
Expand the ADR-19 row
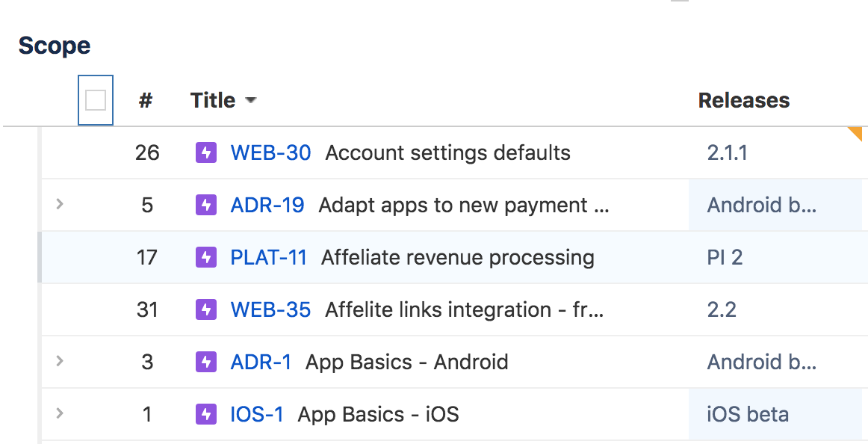pos(60,204)
